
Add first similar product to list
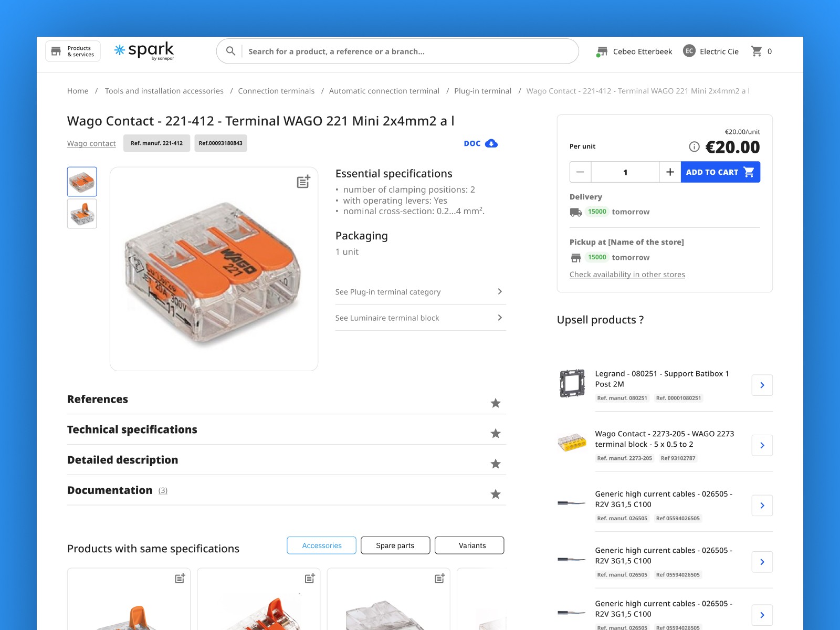180,578
